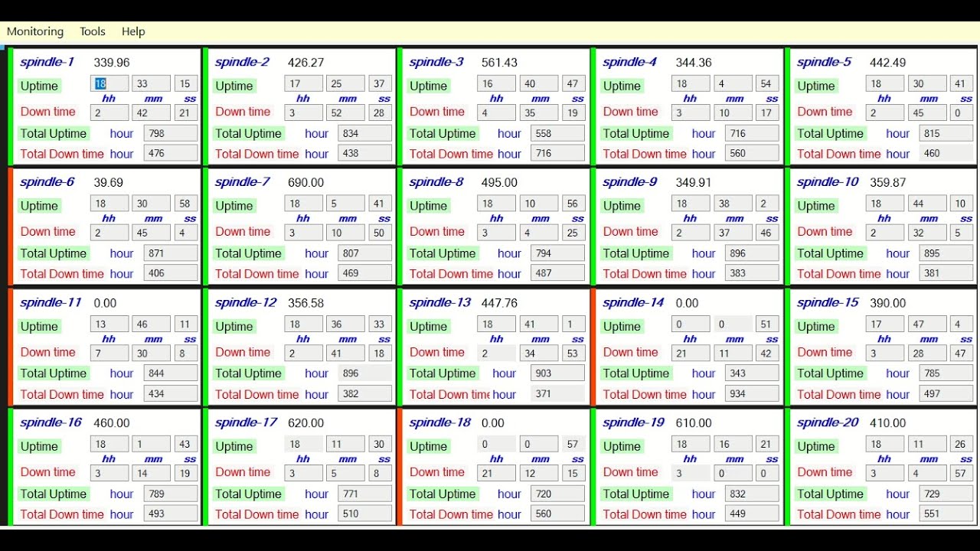Click spindle-14 Uptime seconds field 51
The width and height of the screenshot is (980, 551).
pyautogui.click(x=767, y=324)
